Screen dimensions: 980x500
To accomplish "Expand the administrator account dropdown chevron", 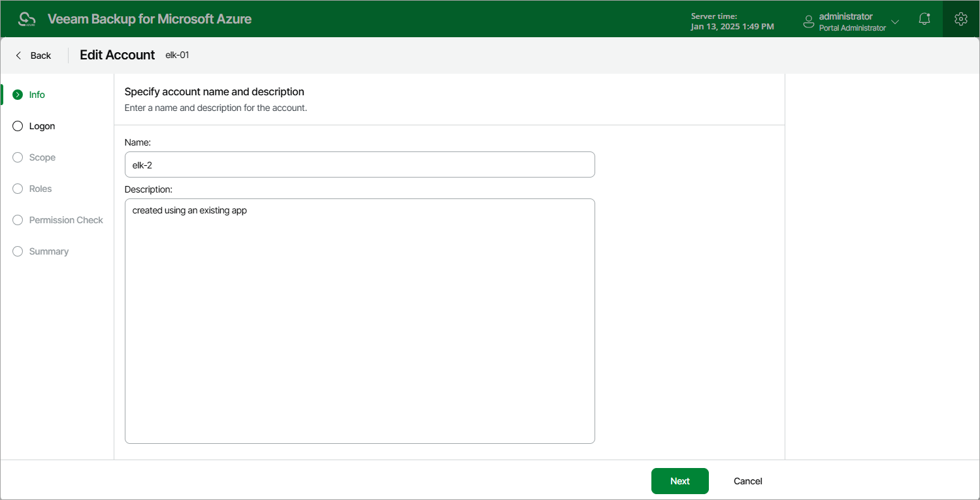I will pyautogui.click(x=895, y=22).
